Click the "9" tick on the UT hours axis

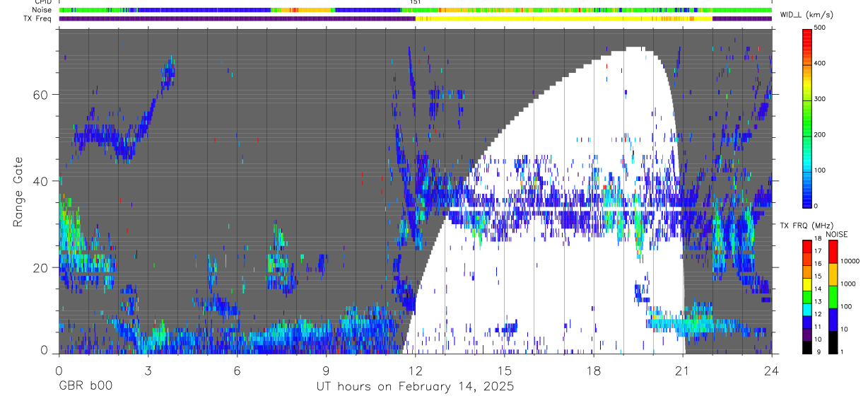326,371
